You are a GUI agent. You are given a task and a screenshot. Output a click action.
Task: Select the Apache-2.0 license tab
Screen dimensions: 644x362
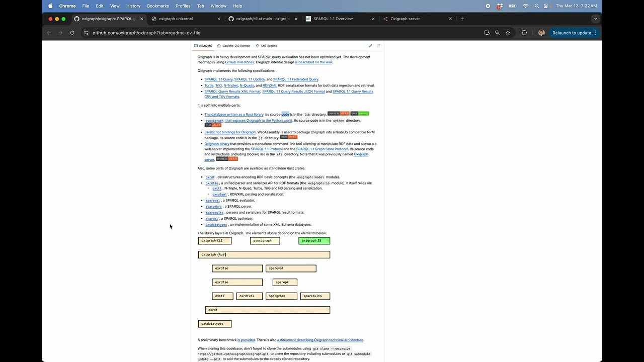[x=233, y=46]
